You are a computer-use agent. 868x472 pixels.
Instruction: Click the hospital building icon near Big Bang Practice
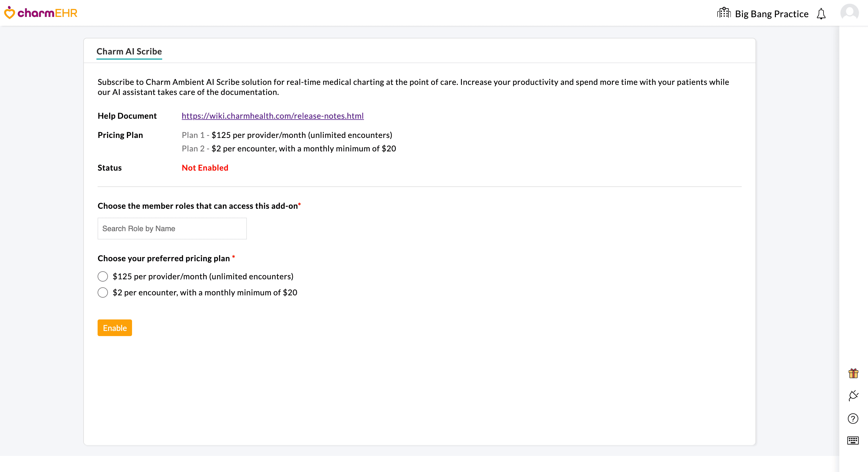(724, 12)
